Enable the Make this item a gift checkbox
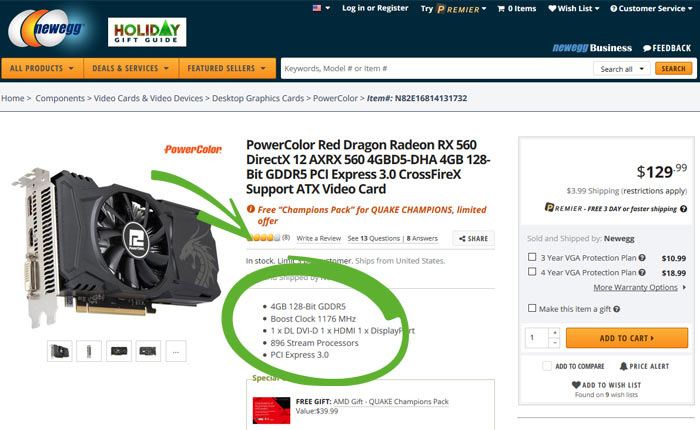The height and width of the screenshot is (430, 700). click(x=532, y=308)
